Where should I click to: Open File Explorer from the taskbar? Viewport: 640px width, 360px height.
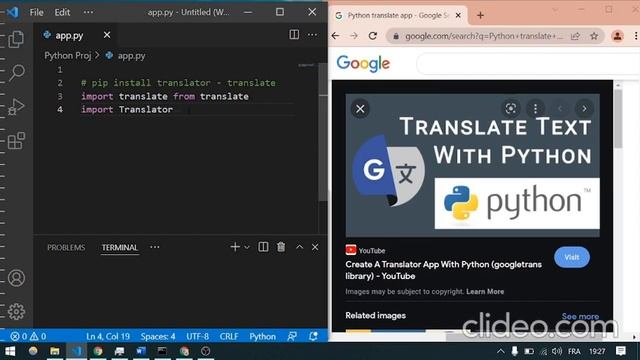coord(55,351)
